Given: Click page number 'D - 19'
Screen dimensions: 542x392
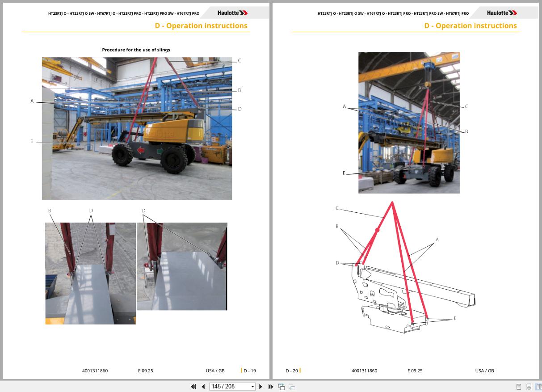Looking at the screenshot, I should pyautogui.click(x=250, y=371).
